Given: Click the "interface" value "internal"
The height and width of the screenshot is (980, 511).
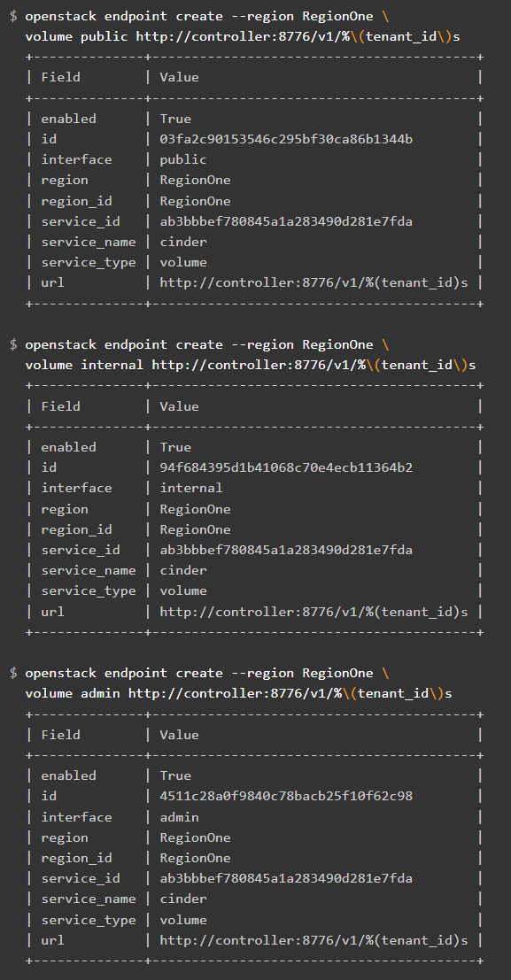Looking at the screenshot, I should (191, 488).
